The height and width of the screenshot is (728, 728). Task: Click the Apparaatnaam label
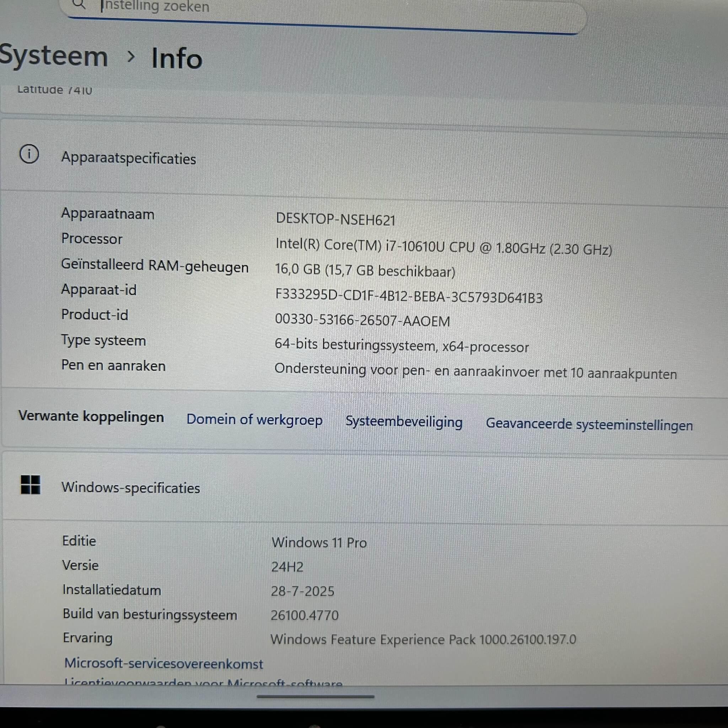tap(108, 214)
